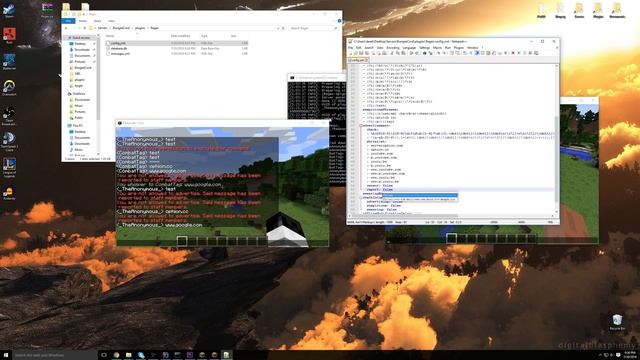Click the system tray clock
640x360 pixels.
click(630, 355)
